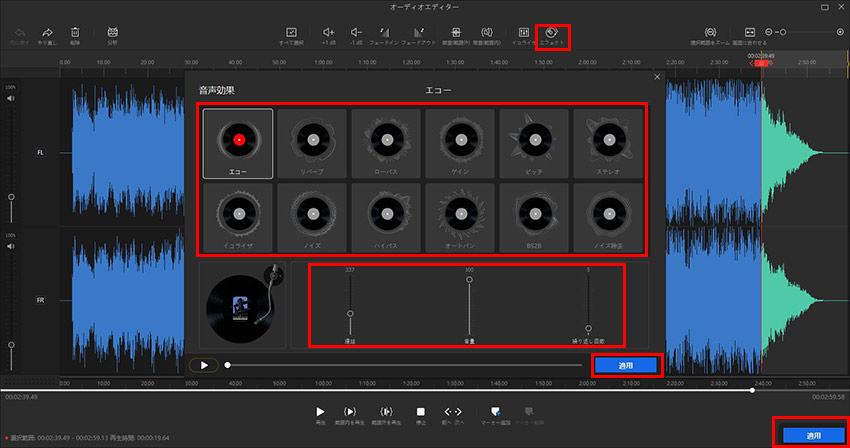Mute the FL channel speaker icon

(x=10, y=99)
